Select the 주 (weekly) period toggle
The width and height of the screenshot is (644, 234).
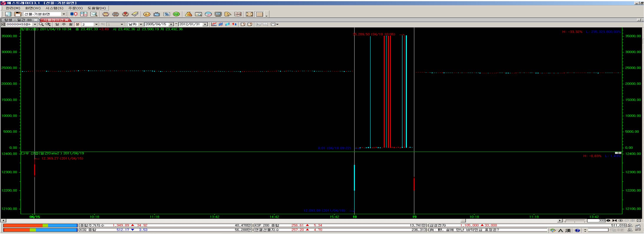coord(64,24)
